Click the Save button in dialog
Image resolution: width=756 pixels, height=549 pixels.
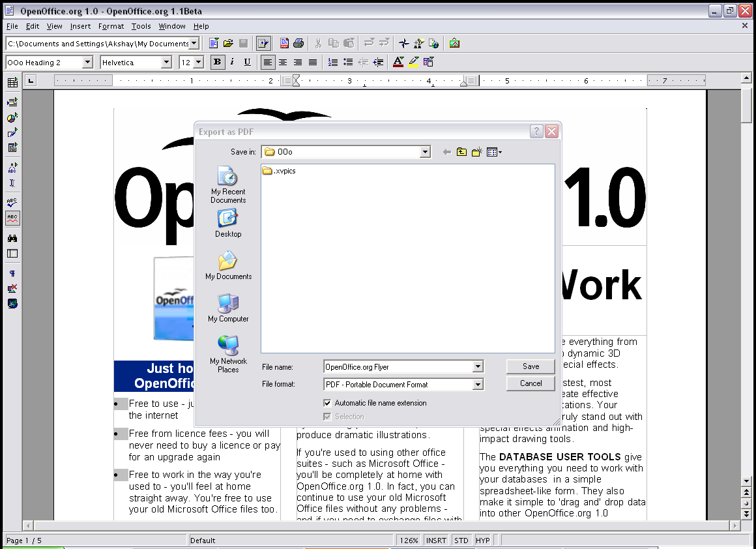coord(531,366)
